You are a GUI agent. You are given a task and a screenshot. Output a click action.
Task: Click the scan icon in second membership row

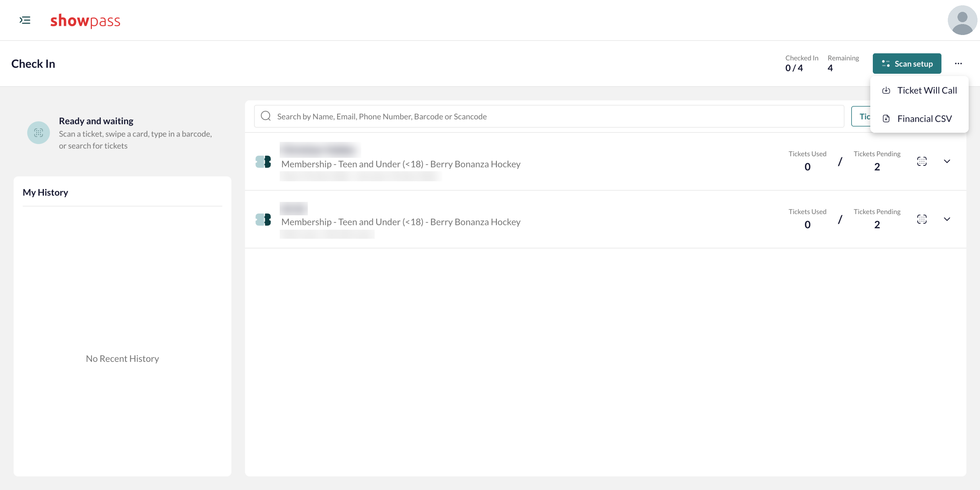coord(922,219)
